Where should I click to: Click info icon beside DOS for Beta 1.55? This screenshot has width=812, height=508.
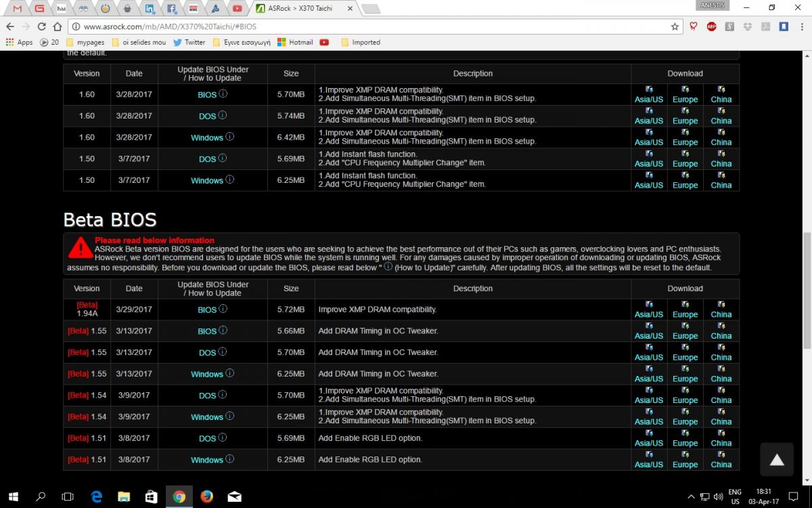[223, 352]
